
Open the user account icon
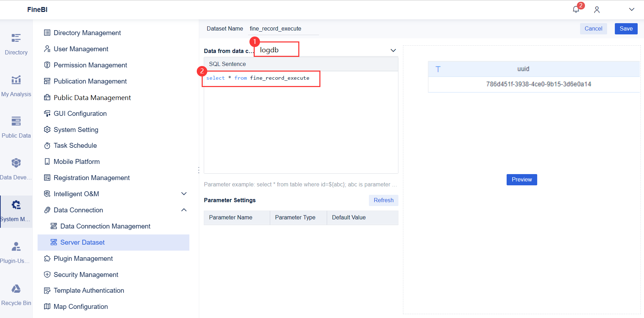pyautogui.click(x=597, y=9)
